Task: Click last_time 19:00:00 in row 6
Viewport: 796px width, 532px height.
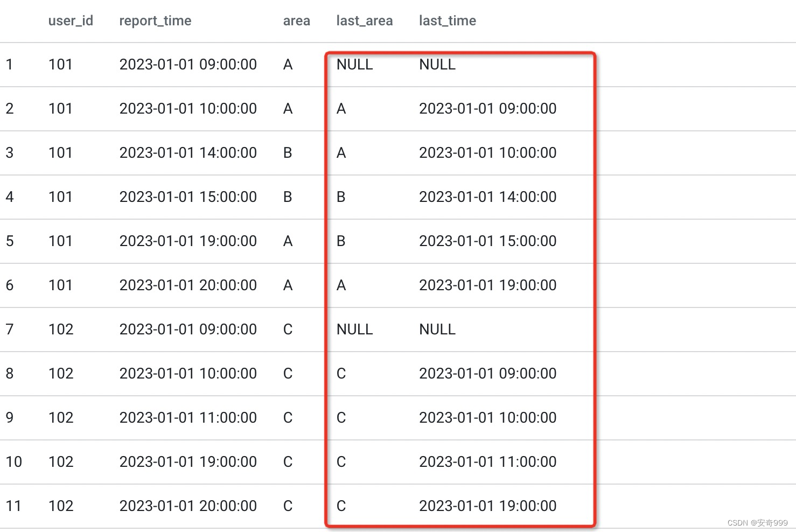Action: (x=488, y=285)
